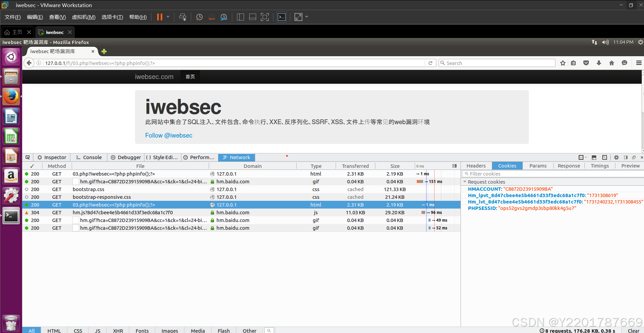Bookmark the current page with the star
Image resolution: width=644 pixels, height=333 pixels.
[x=563, y=63]
